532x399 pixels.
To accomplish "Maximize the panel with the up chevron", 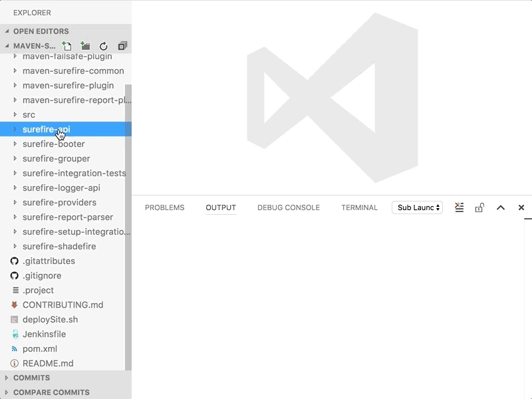I will 501,207.
